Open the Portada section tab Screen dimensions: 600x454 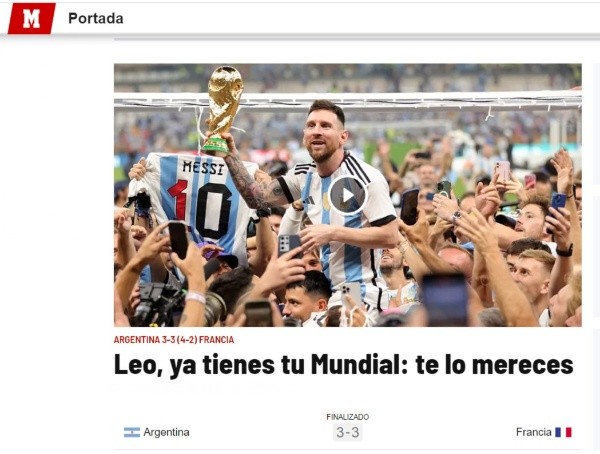96,18
